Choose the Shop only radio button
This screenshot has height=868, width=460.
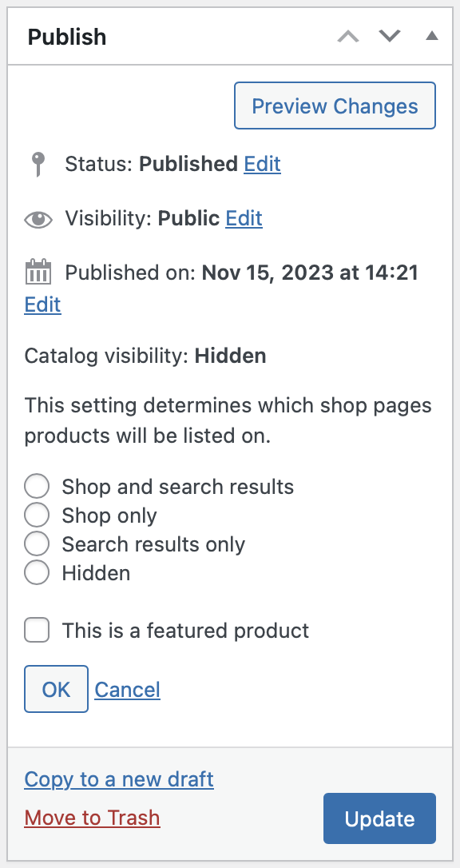point(37,516)
